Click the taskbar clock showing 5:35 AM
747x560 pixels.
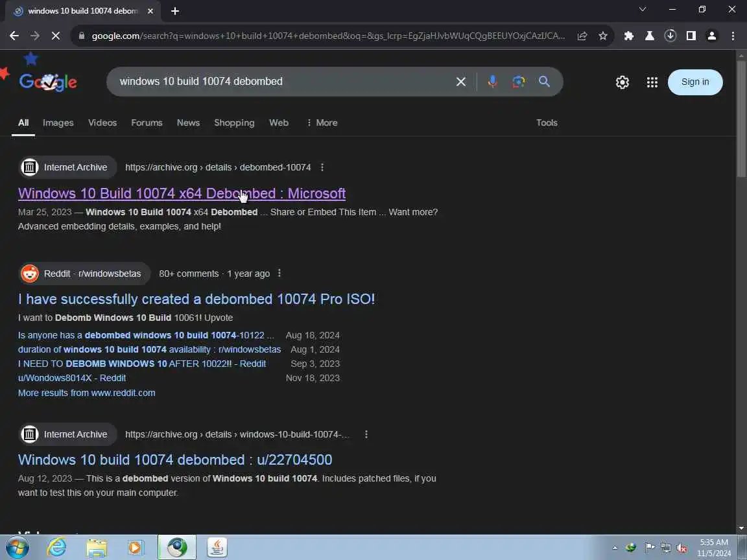tap(714, 548)
